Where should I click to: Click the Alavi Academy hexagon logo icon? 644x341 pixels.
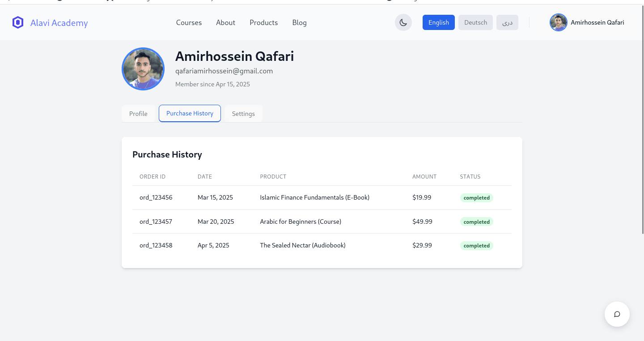(x=18, y=22)
